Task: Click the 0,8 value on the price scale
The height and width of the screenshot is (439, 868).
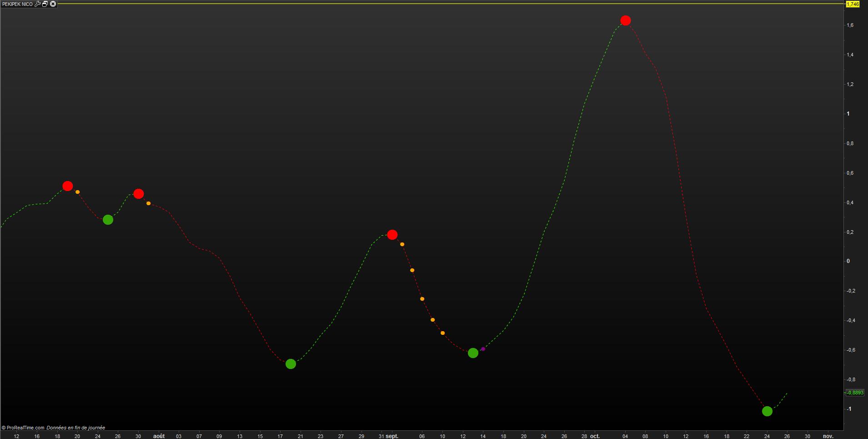Action: click(850, 144)
